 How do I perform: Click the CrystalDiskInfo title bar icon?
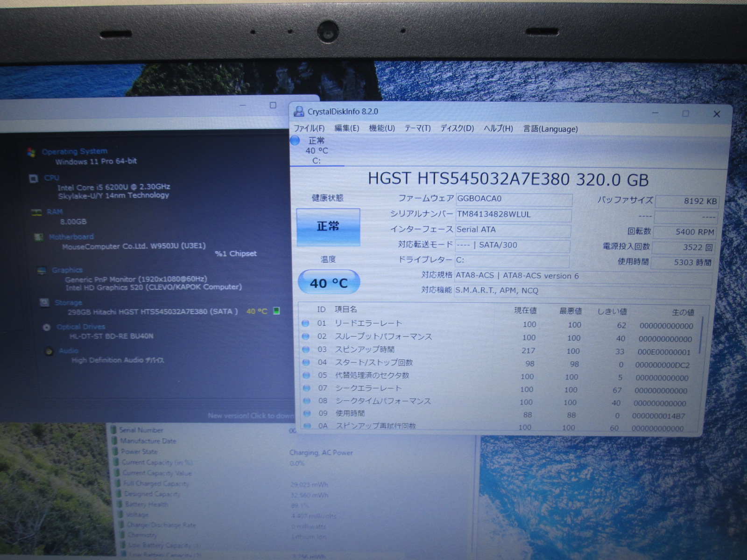(x=299, y=112)
